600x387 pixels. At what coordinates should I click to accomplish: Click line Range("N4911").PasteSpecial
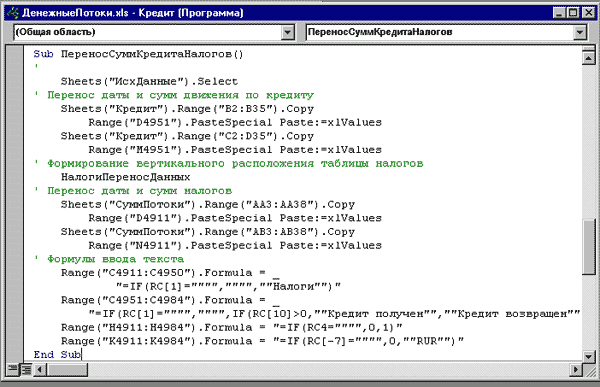tap(235, 245)
